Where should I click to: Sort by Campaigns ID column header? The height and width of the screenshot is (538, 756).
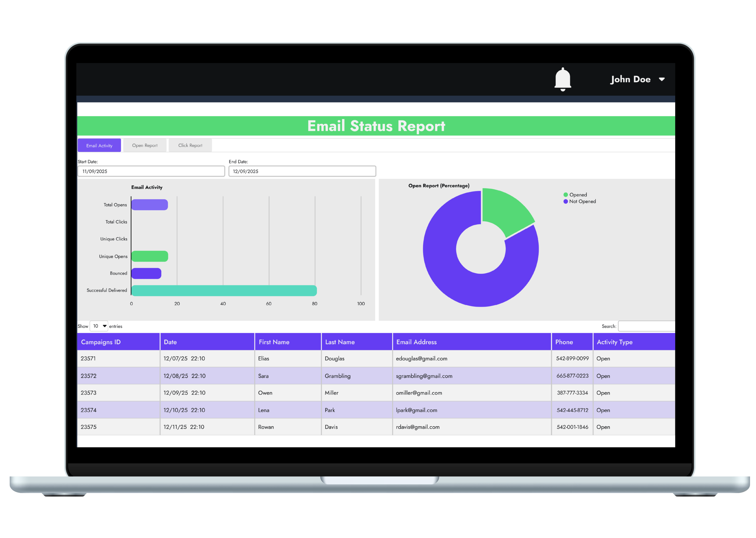click(101, 342)
